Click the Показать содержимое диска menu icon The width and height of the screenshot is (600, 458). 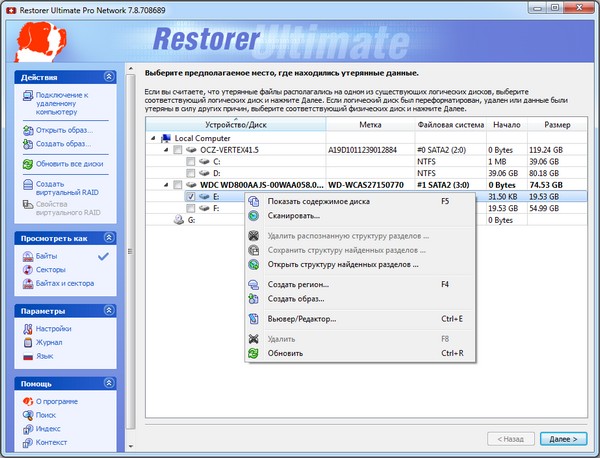pos(253,201)
